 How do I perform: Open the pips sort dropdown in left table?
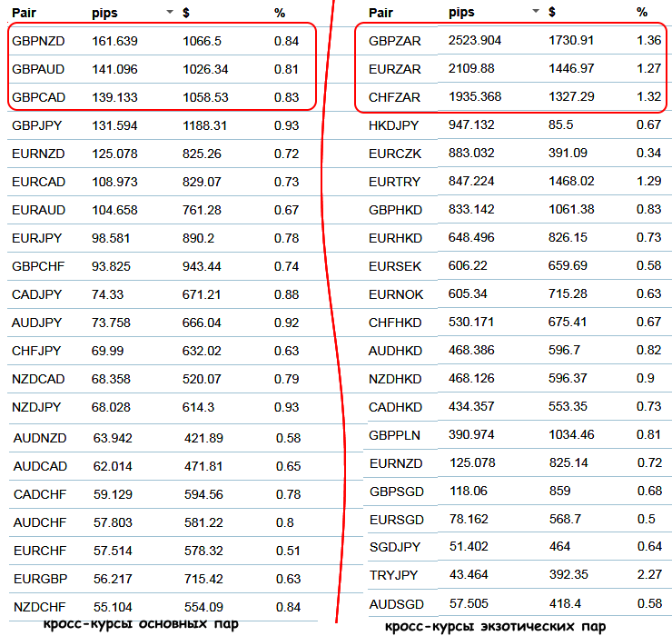170,12
